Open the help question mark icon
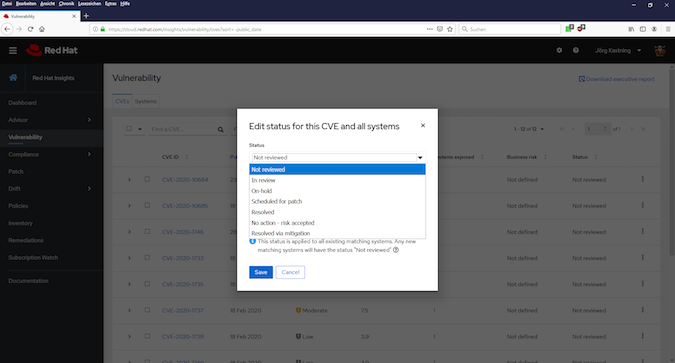Image resolution: width=675 pixels, height=363 pixels. point(576,50)
